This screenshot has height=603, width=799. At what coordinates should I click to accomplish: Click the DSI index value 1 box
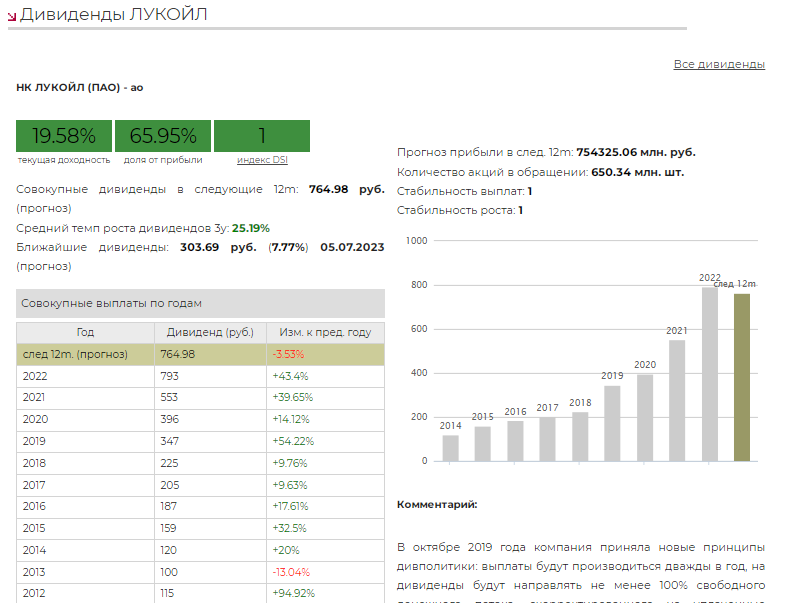click(x=262, y=136)
